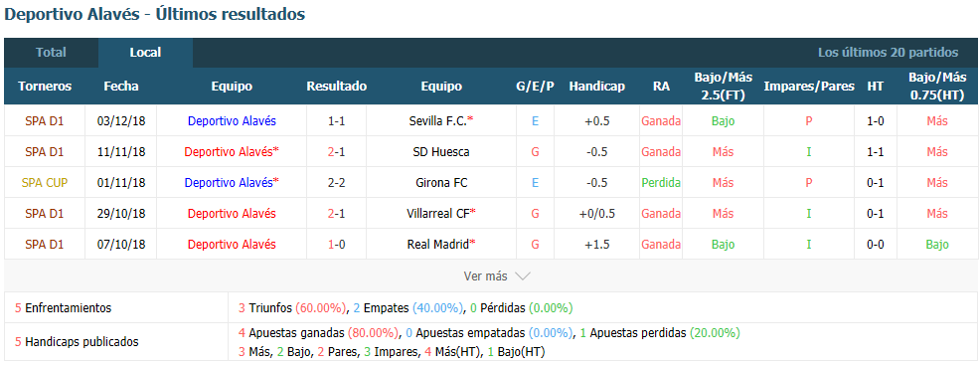Click SPA D1 label in 07/10/18 row
The height and width of the screenshot is (366, 980).
(45, 244)
